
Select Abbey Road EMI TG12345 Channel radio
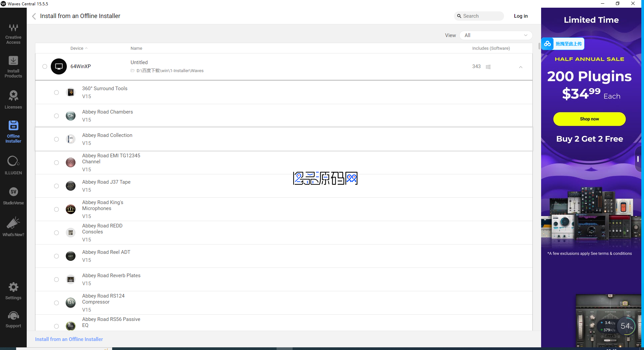pos(56,163)
